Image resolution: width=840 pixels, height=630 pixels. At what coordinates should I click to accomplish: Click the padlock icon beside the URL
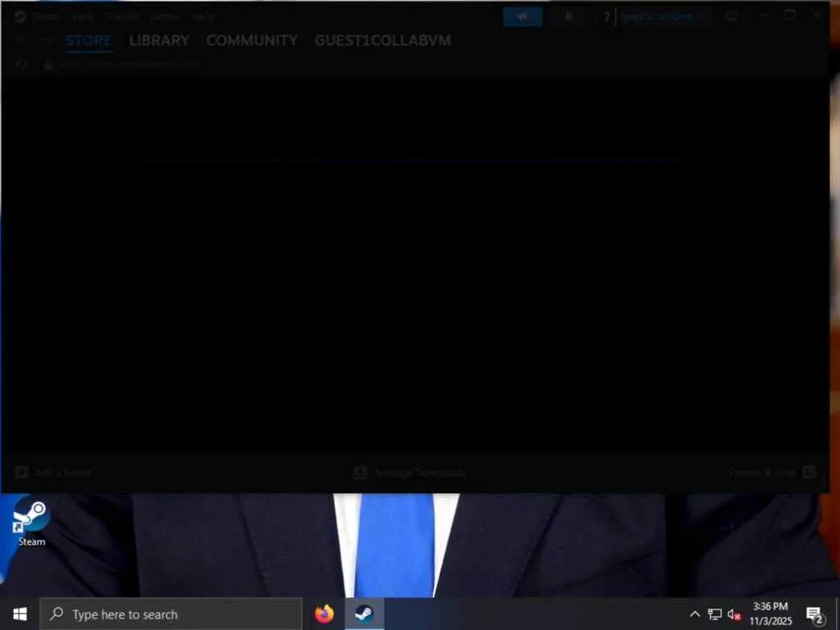click(48, 65)
